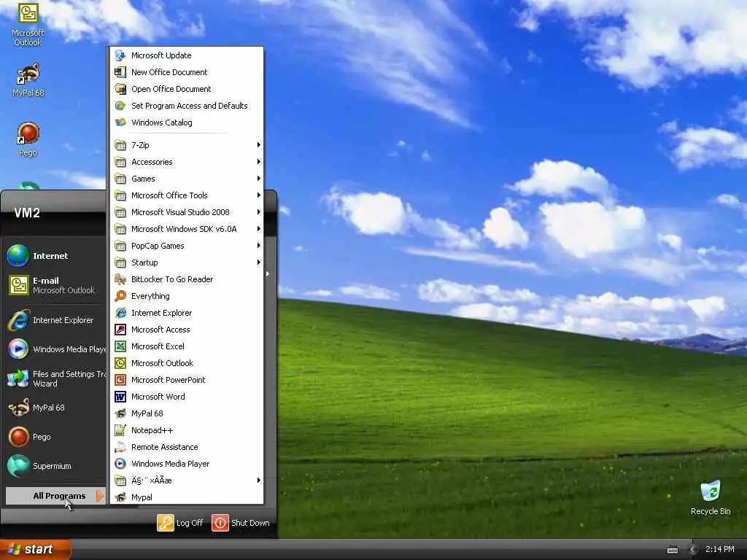747x560 pixels.
Task: Open MyPal 68 in Start menu left pane
Action: [x=55, y=408]
